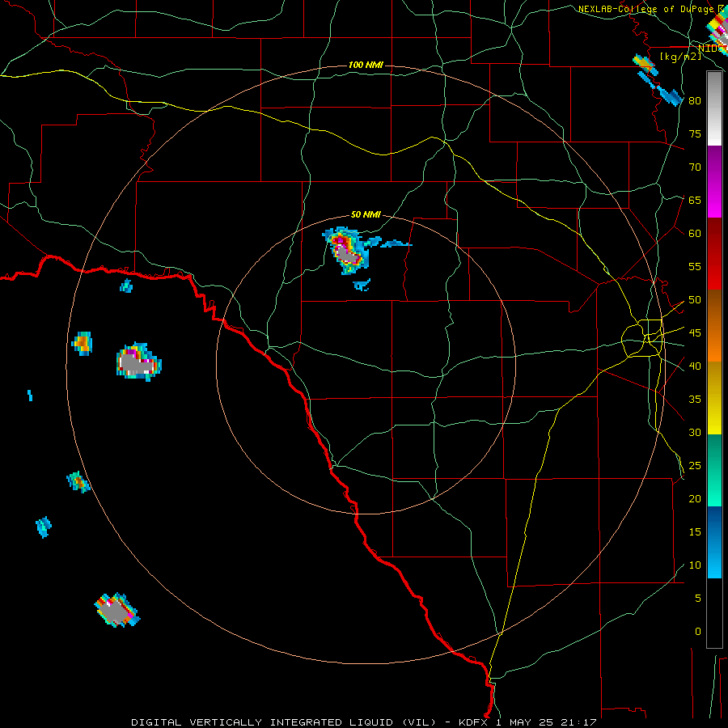Viewport: 728px width, 728px height.
Task: Click the small orange cell crossing the 100 NMI ring's west edge
Action: [83, 343]
